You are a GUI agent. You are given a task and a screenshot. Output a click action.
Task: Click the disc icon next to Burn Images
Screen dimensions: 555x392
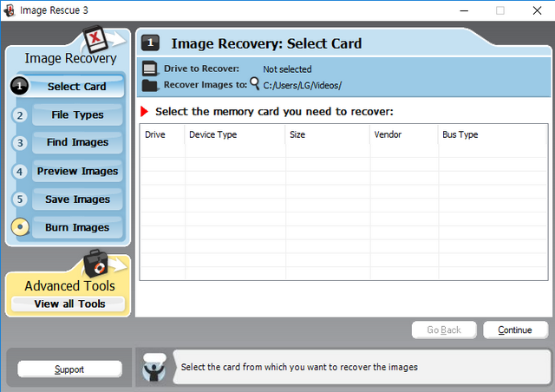(20, 226)
